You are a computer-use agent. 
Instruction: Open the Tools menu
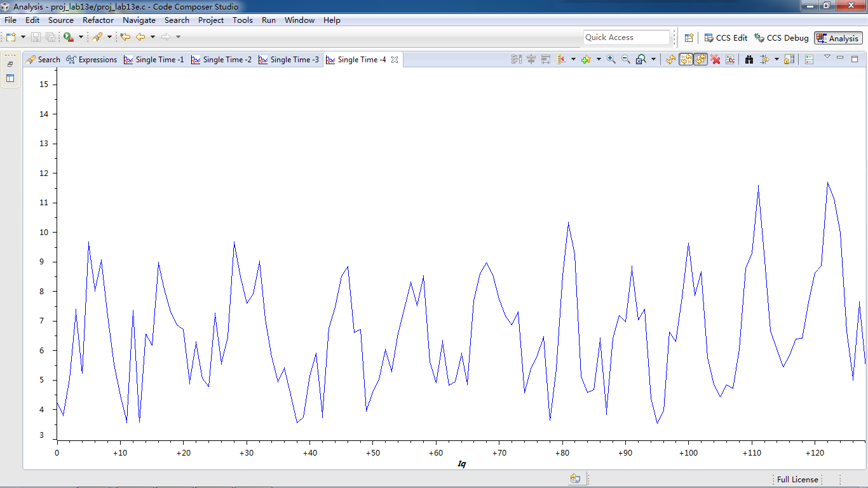[243, 20]
